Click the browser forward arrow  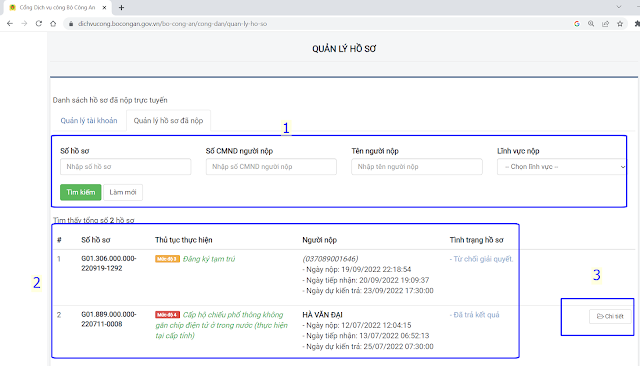tap(24, 24)
